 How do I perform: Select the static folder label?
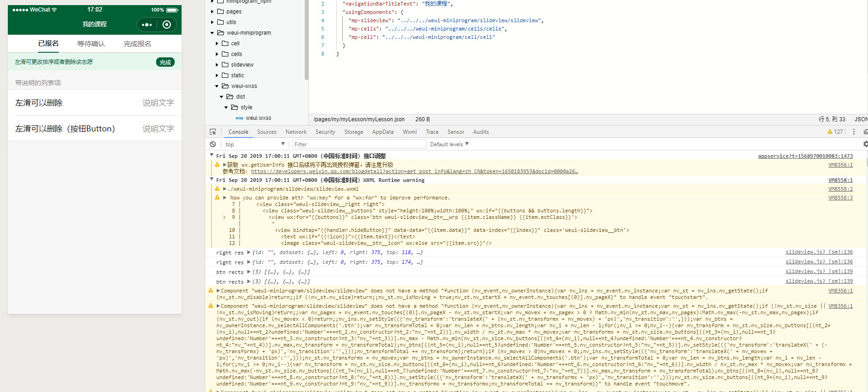click(x=238, y=75)
